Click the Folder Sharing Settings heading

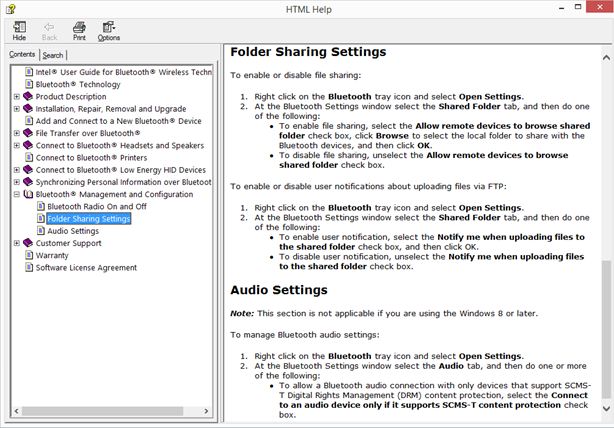308,52
